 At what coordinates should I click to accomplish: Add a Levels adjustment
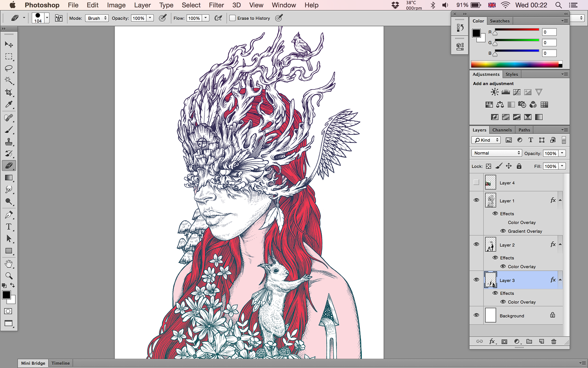pyautogui.click(x=506, y=92)
